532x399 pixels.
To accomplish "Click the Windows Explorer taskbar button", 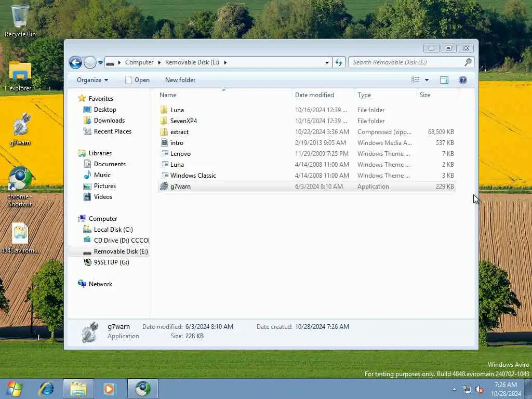I will tap(78, 389).
